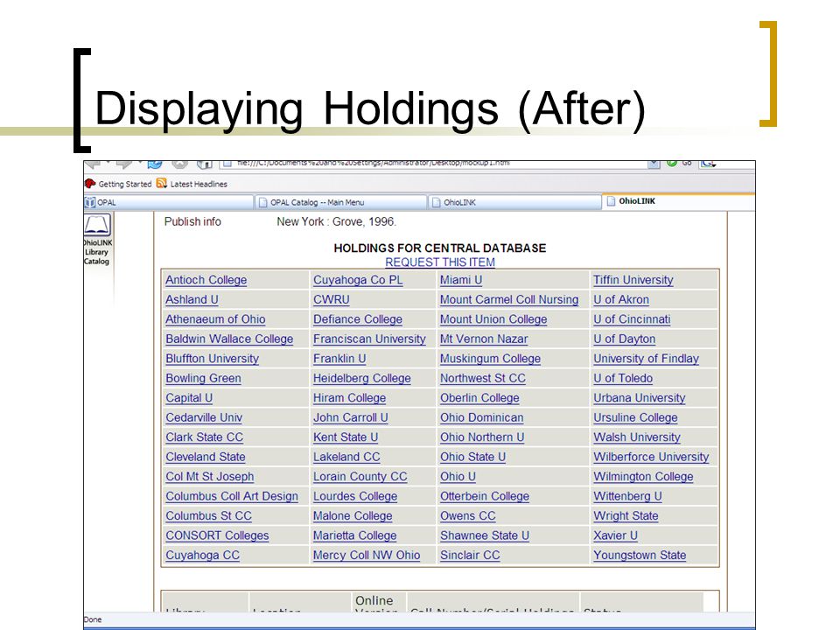The height and width of the screenshot is (630, 840).
Task: Click the REQUEST THIS ITEM link
Action: coord(440,262)
